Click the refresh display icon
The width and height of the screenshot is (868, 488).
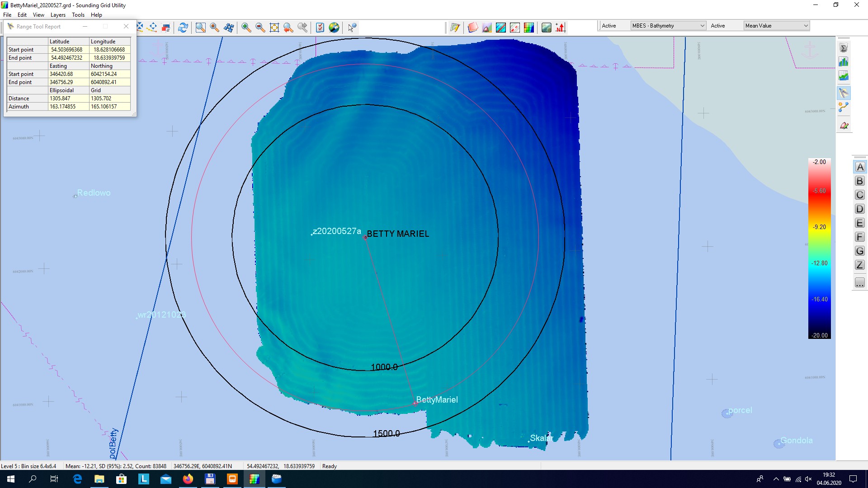183,28
